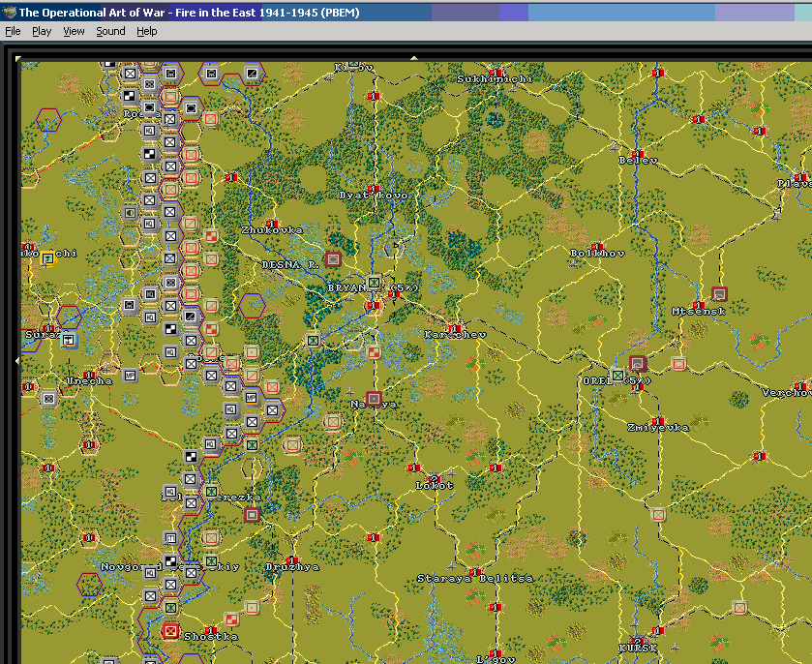
Task: Select the green unit counter on Orel
Action: pyautogui.click(x=617, y=375)
